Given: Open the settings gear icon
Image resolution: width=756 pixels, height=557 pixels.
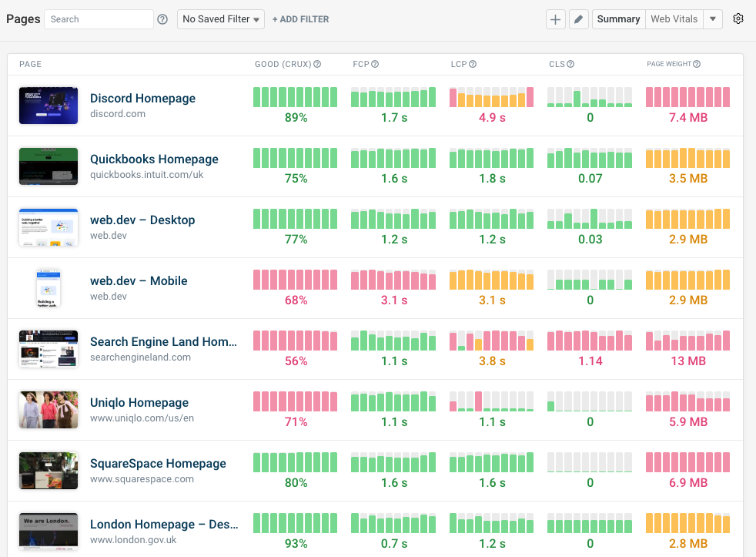Looking at the screenshot, I should [x=738, y=18].
